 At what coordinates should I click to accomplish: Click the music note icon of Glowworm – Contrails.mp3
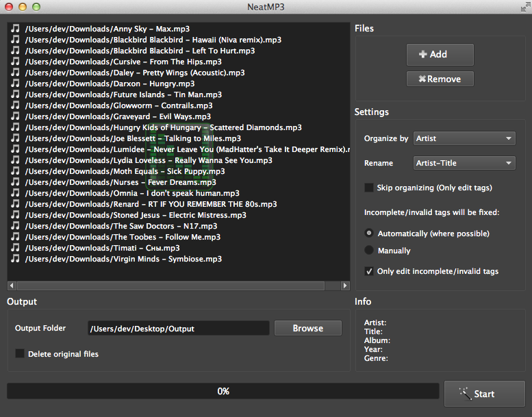(x=15, y=105)
